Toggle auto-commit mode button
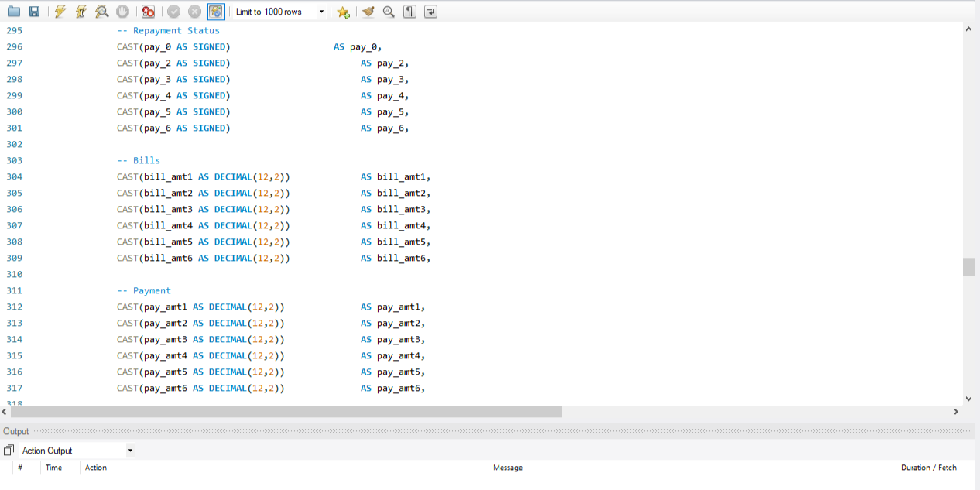This screenshot has width=980, height=490. [x=216, y=12]
